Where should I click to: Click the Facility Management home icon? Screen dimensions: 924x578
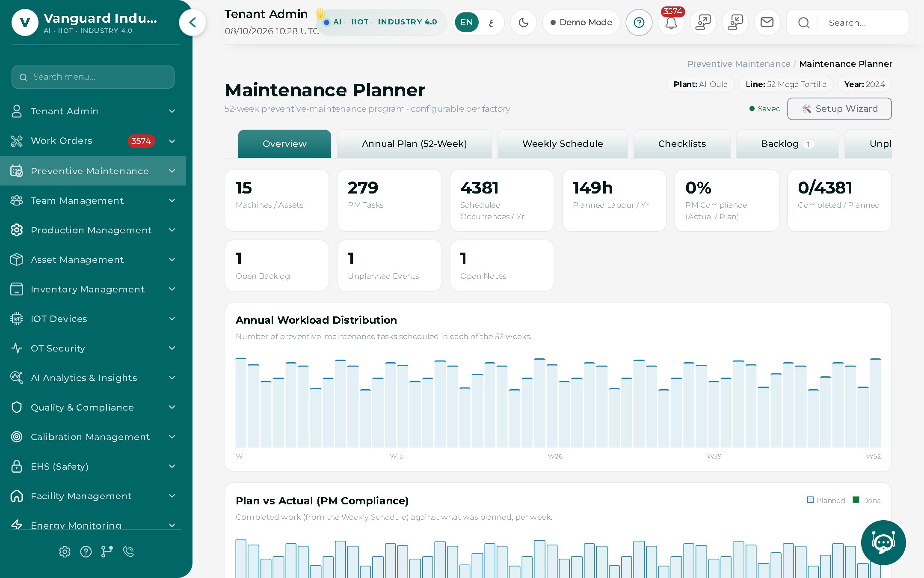click(x=17, y=496)
